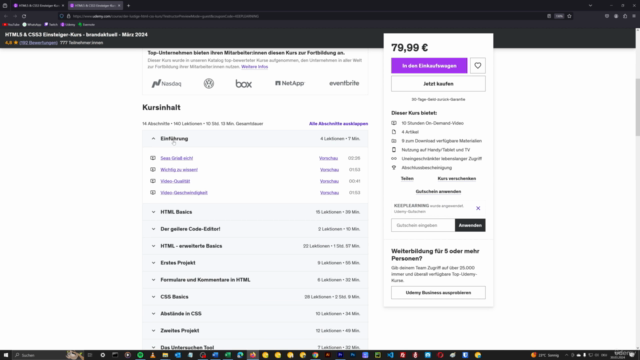The width and height of the screenshot is (640, 360).
Task: Open the 192 Bewertungen ratings link
Action: tap(38, 43)
